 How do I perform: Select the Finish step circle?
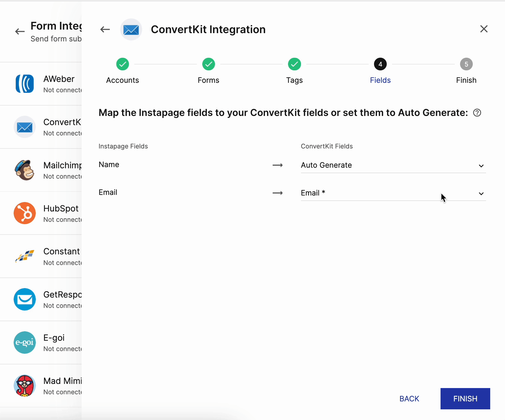(466, 64)
